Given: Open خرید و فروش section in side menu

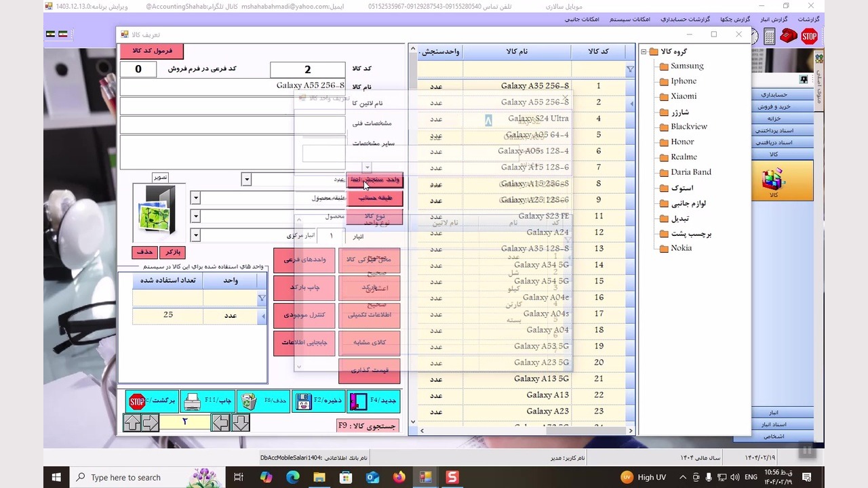Looking at the screenshot, I should [x=774, y=107].
